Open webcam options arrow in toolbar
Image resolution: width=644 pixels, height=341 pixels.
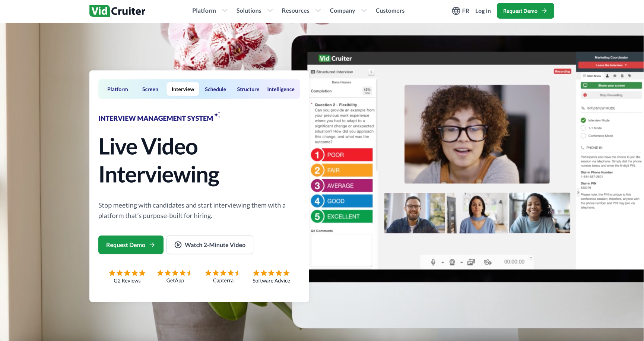coord(461,262)
